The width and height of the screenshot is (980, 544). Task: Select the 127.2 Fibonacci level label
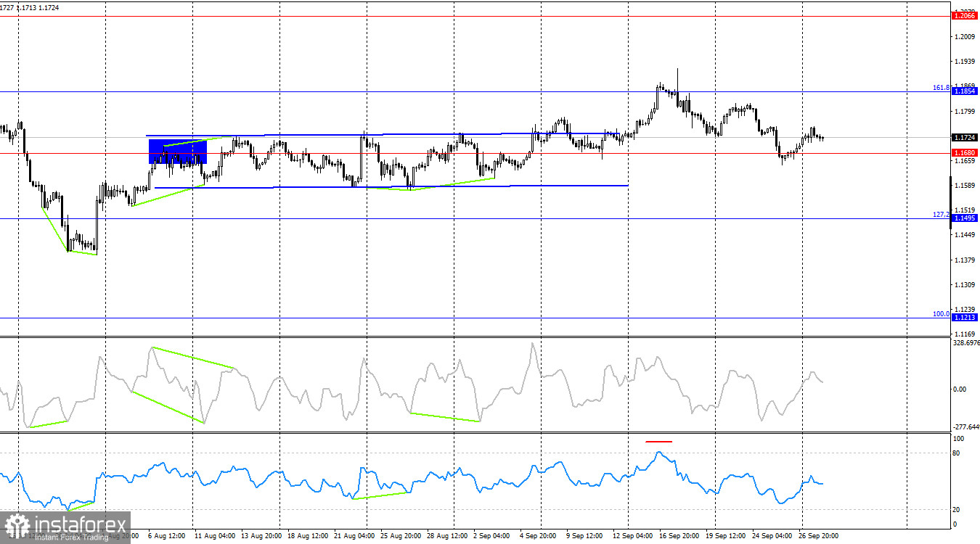tap(941, 214)
